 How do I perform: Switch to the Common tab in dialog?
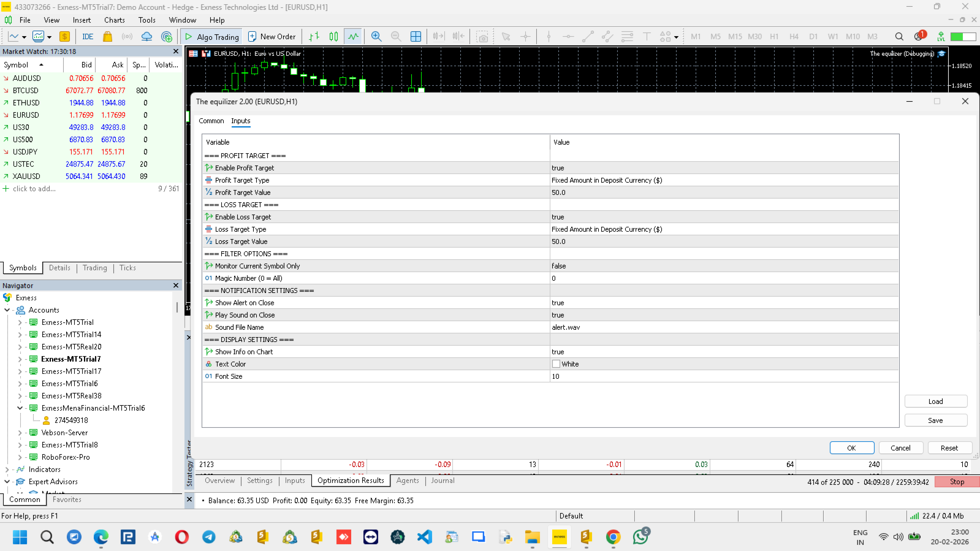(211, 121)
